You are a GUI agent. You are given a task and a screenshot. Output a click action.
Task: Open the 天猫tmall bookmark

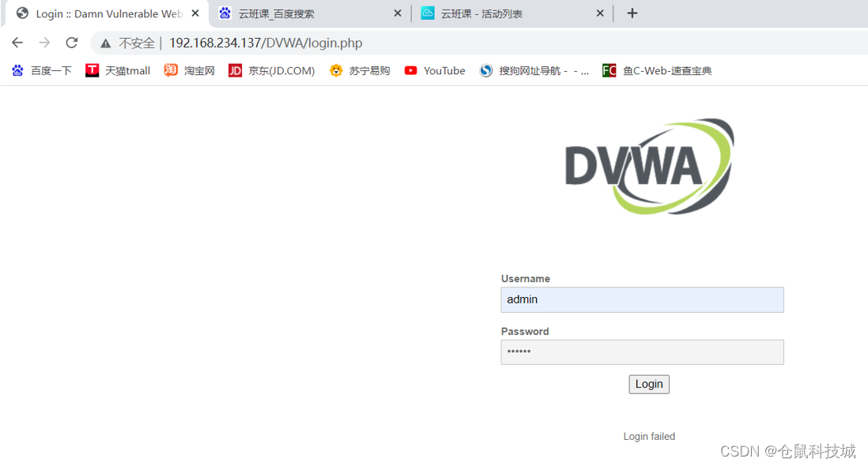[x=118, y=71]
